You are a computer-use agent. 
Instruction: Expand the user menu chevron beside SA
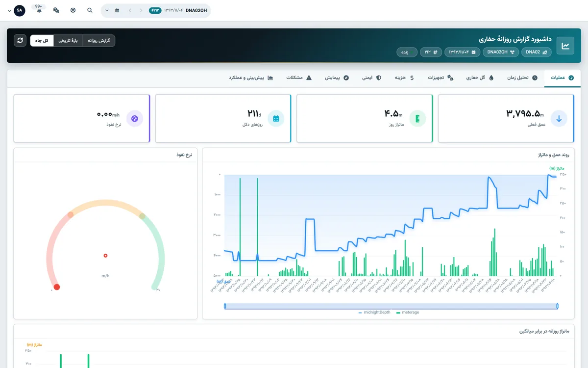9,10
